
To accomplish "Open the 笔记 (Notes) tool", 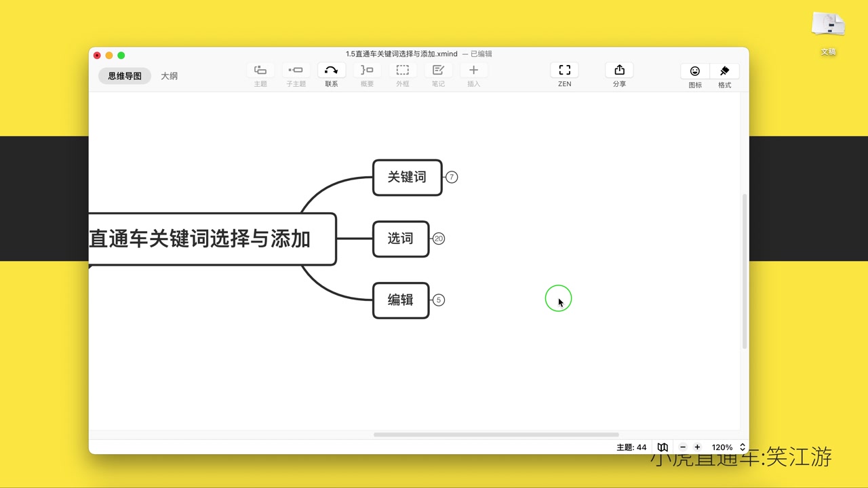I will pos(438,70).
